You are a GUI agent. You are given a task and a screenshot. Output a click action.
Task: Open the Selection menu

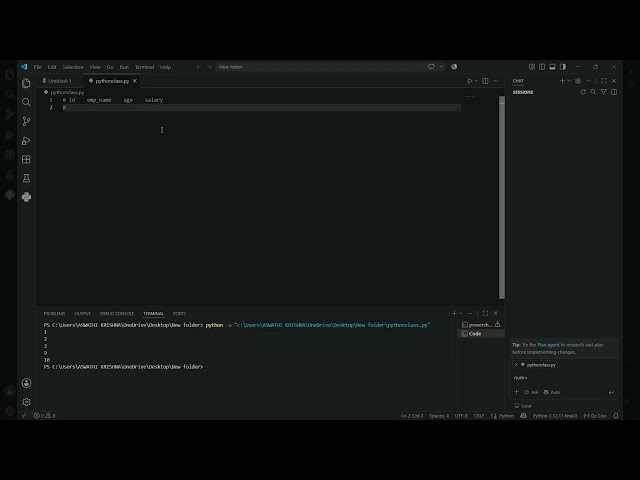[73, 67]
